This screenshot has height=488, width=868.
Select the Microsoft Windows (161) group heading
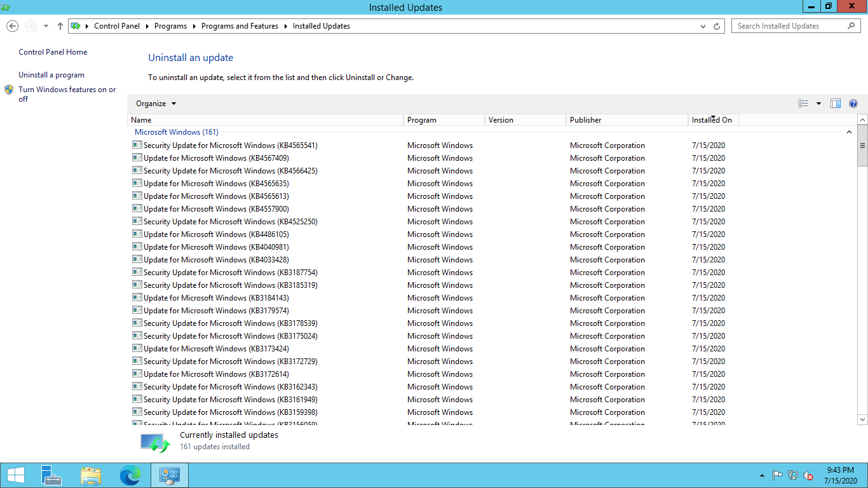tap(177, 132)
